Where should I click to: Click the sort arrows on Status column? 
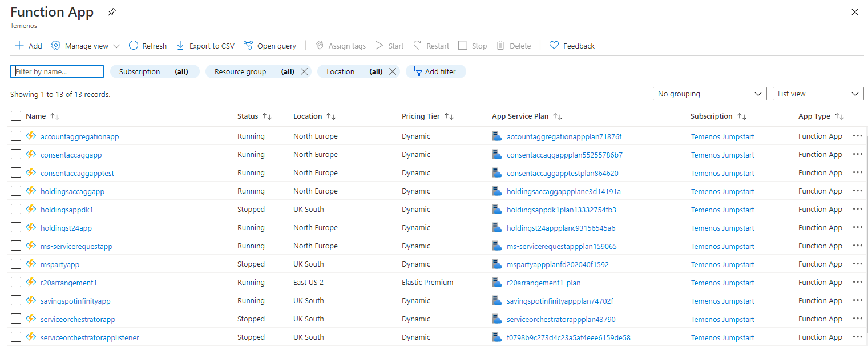[267, 116]
